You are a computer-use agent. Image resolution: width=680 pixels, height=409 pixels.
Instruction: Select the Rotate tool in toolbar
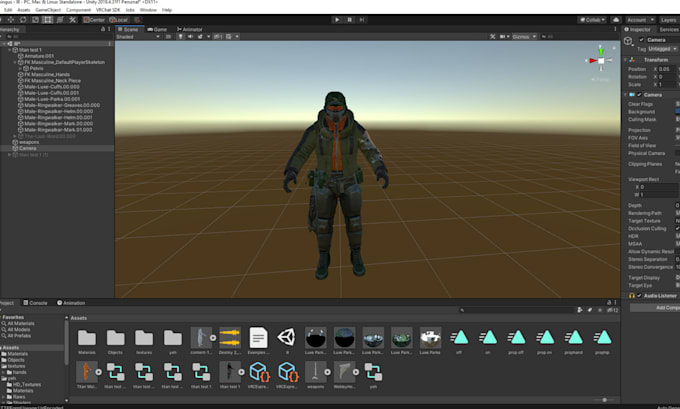(x=23, y=20)
